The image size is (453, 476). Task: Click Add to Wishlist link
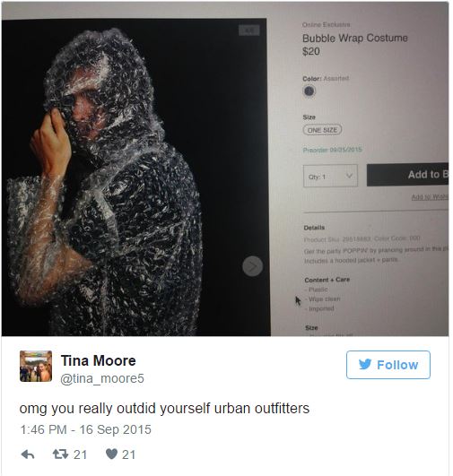pos(430,197)
